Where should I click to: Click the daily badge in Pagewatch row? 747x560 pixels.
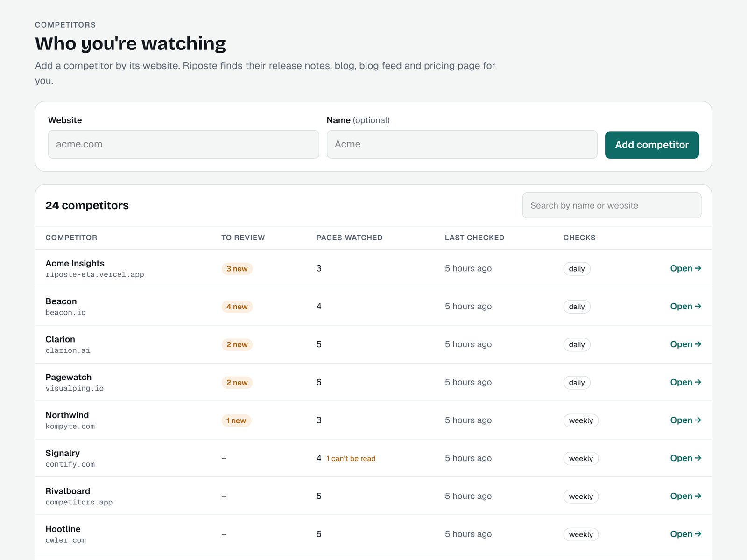577,383
